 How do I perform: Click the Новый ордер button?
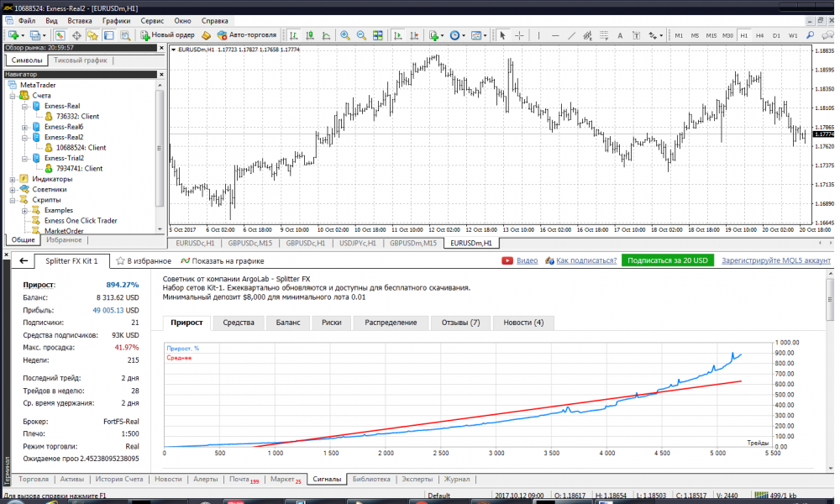point(168,35)
